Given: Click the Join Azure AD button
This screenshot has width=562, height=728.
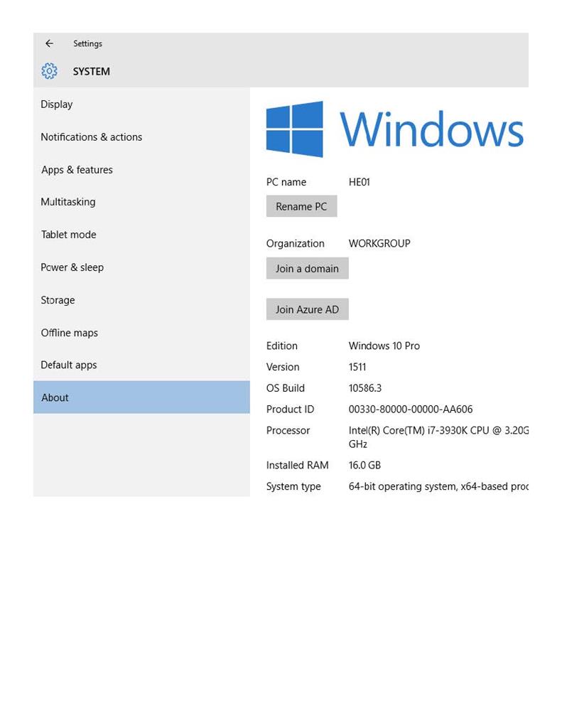Looking at the screenshot, I should pyautogui.click(x=307, y=309).
